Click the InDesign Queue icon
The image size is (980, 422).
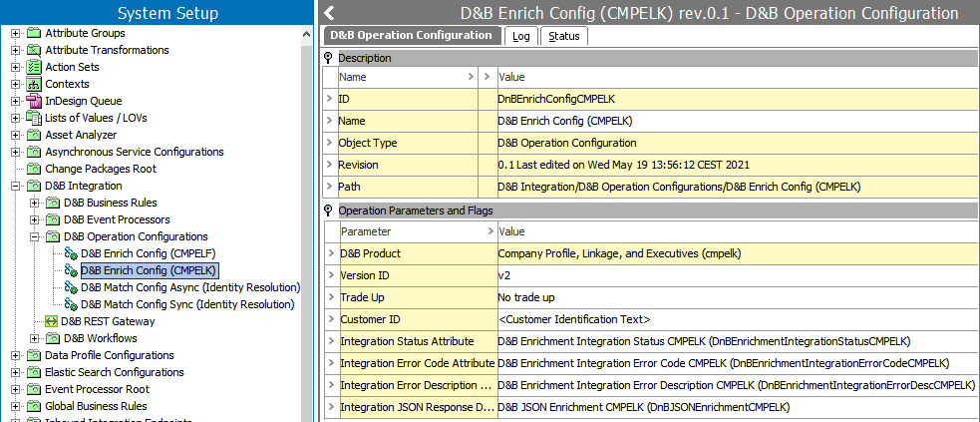pyautogui.click(x=34, y=101)
